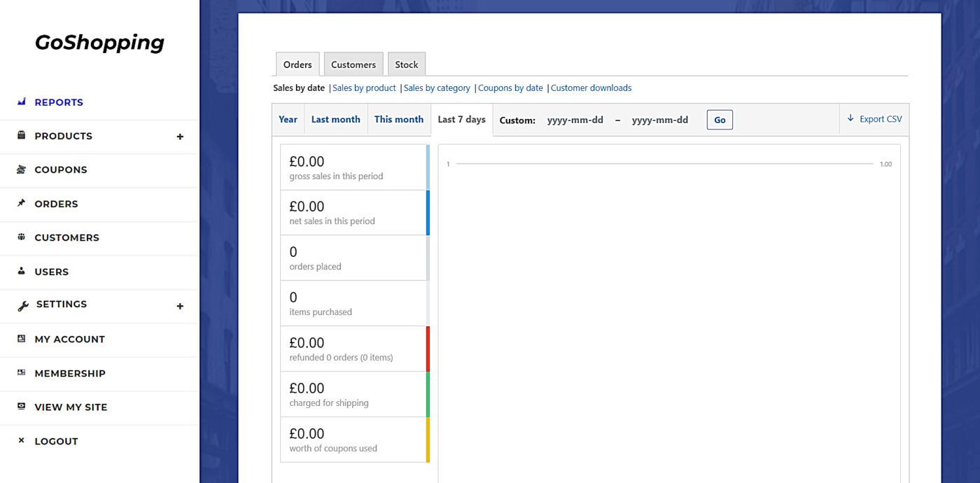Viewport: 980px width, 483px height.
Task: Select the Year date range
Action: [x=288, y=120]
